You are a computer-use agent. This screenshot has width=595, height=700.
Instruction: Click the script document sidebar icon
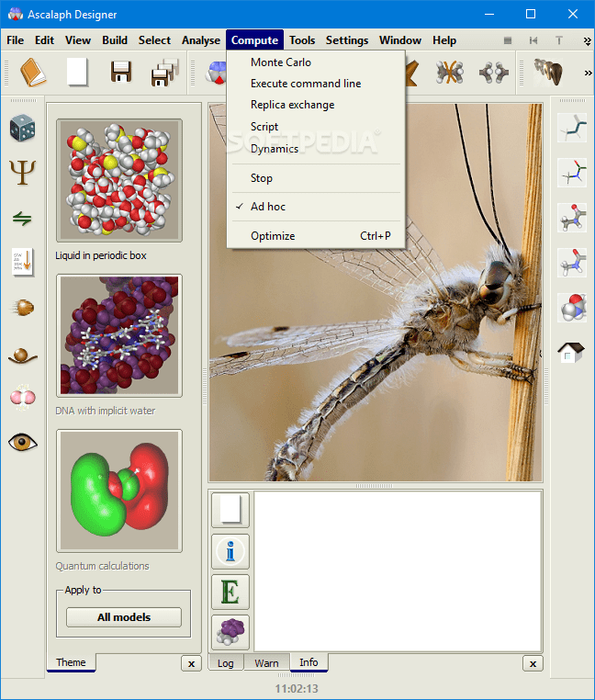22,262
